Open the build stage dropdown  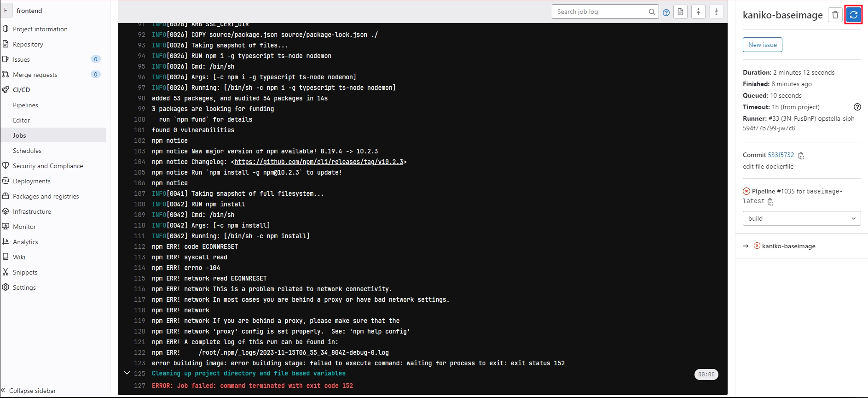tap(801, 218)
